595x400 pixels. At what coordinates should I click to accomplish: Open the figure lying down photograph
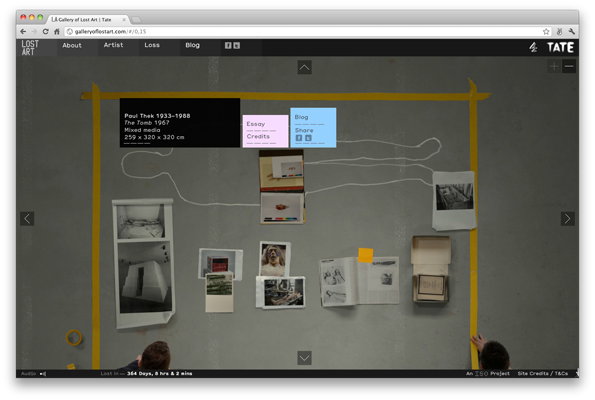tap(281, 292)
